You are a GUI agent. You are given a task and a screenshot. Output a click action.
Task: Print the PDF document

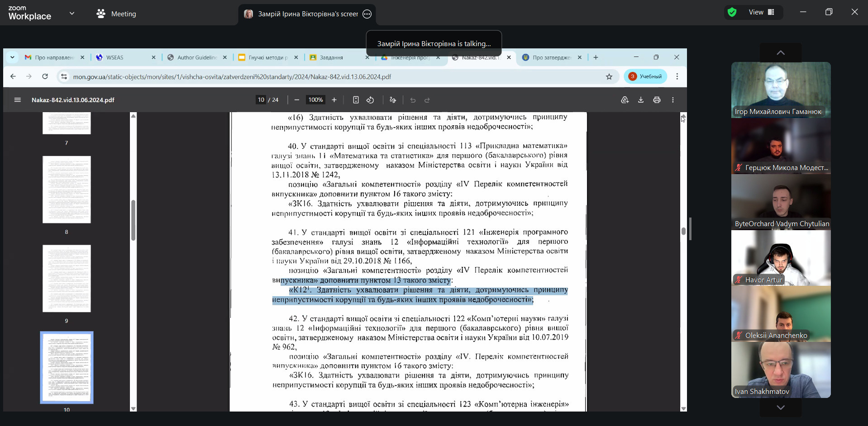coord(657,100)
